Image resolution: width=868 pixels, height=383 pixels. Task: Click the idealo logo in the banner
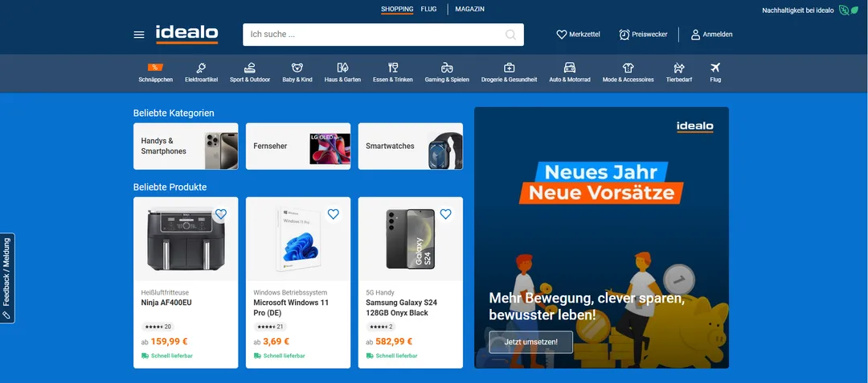click(x=694, y=127)
